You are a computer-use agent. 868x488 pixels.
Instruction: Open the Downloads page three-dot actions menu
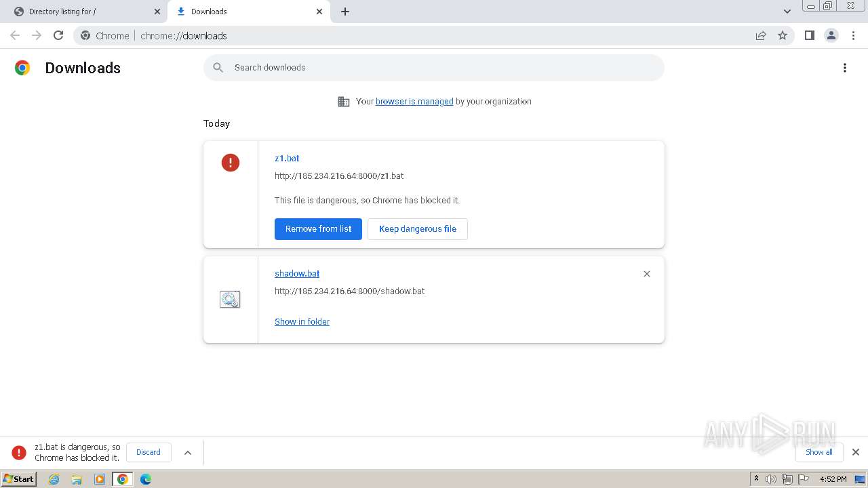click(x=845, y=68)
